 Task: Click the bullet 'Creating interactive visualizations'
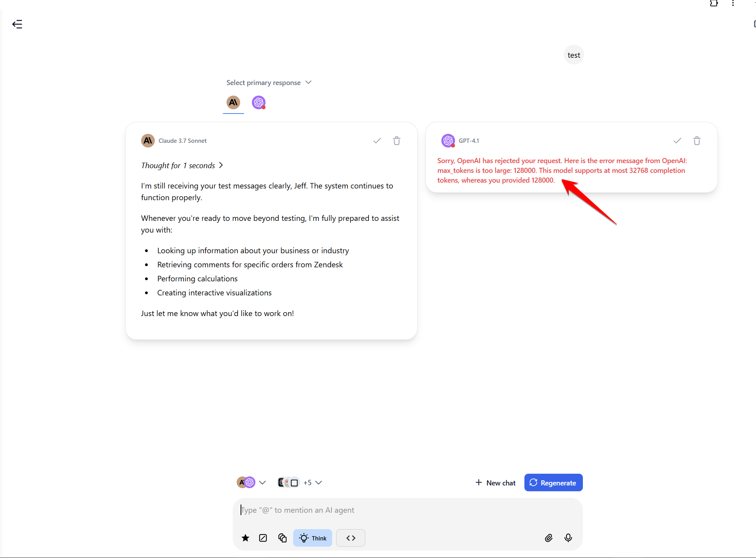pyautogui.click(x=214, y=293)
